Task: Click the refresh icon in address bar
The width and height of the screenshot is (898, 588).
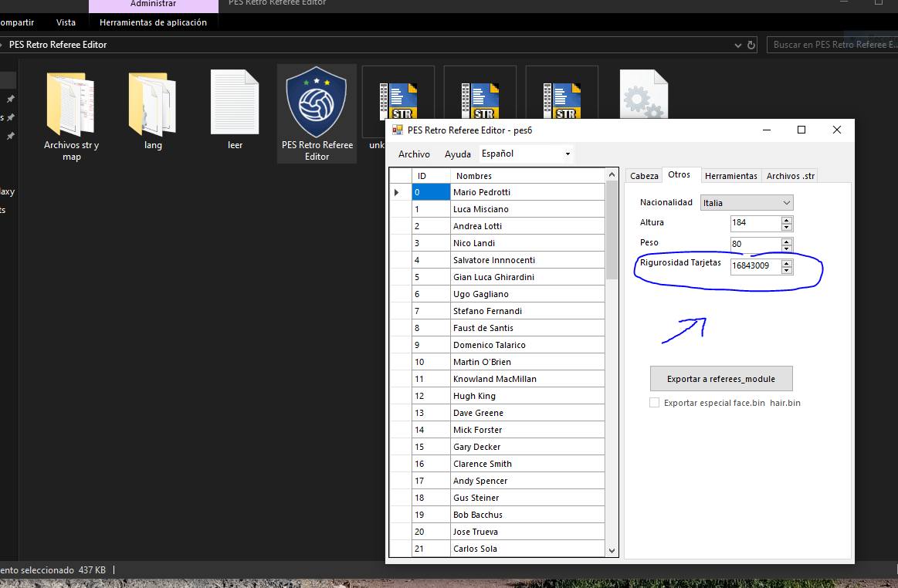Action: click(x=751, y=45)
